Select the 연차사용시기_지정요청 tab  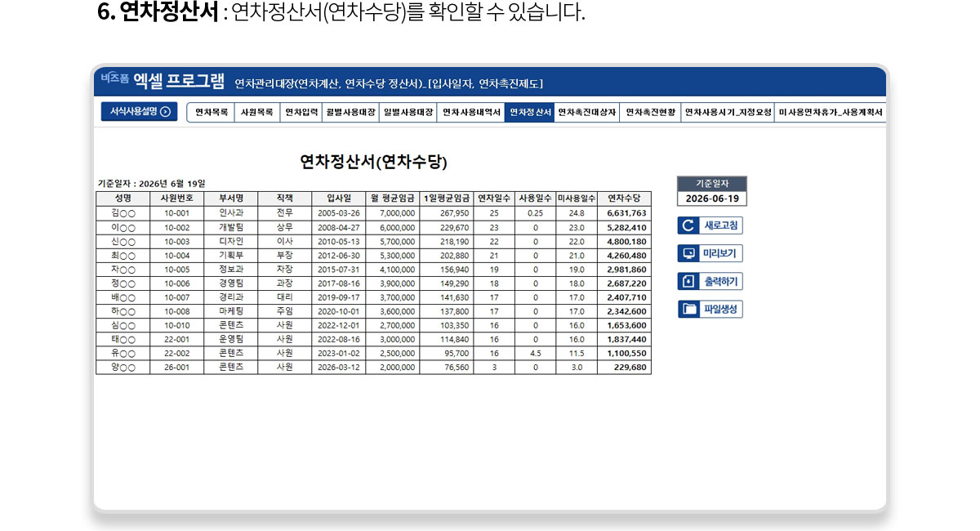click(727, 113)
